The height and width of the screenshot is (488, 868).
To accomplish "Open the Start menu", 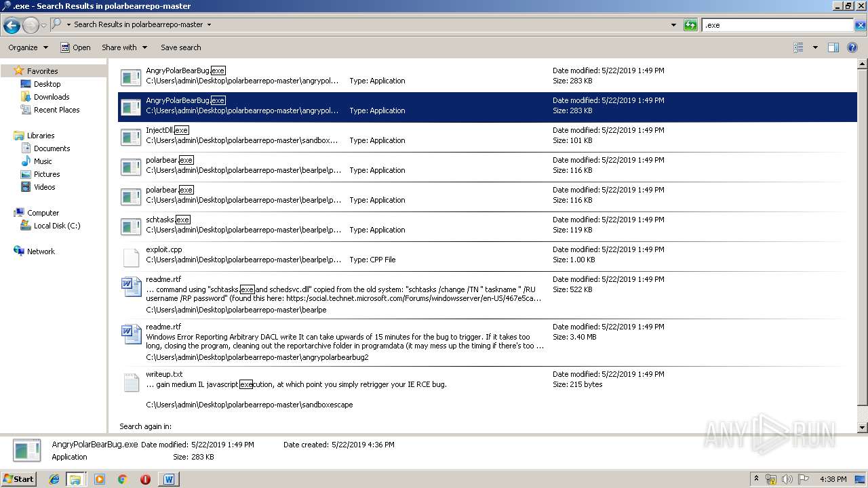I will point(19,479).
